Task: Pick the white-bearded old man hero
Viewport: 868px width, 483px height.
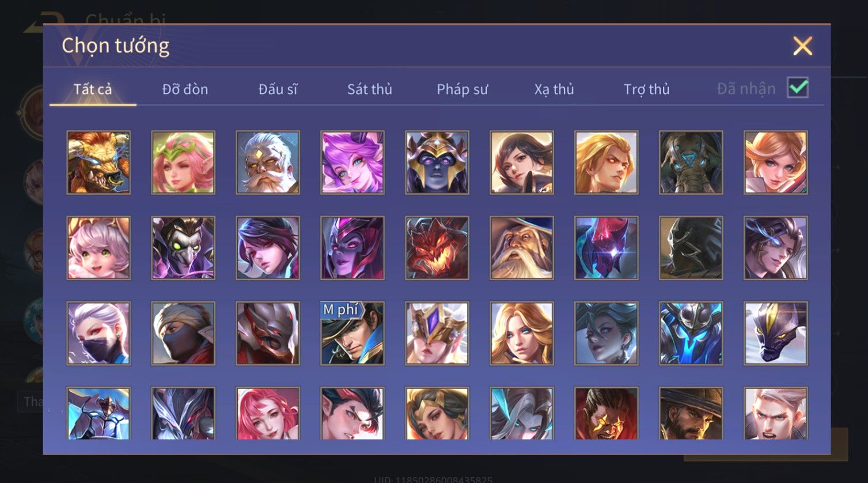Action: click(268, 162)
